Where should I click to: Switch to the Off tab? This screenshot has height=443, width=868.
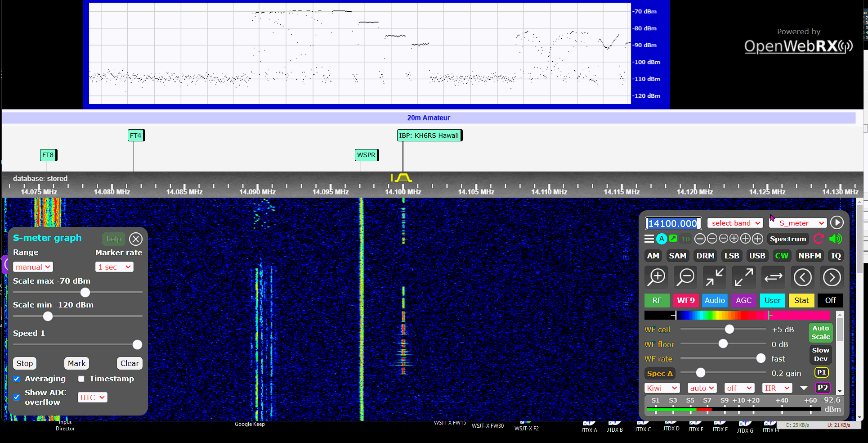tap(830, 300)
